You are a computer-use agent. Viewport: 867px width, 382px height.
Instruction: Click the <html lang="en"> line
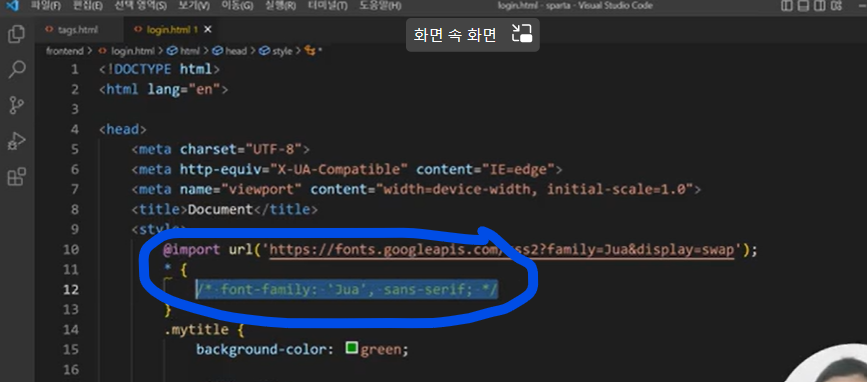163,90
